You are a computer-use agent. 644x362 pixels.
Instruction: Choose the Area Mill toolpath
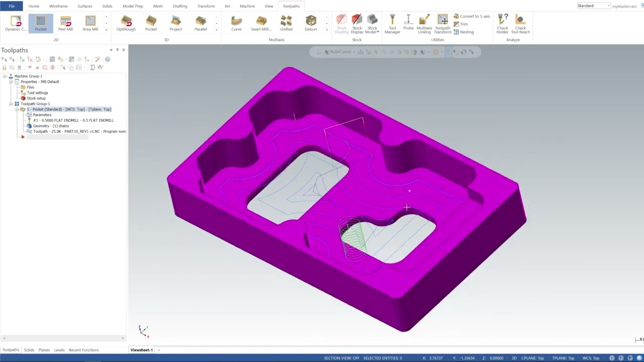(x=91, y=24)
